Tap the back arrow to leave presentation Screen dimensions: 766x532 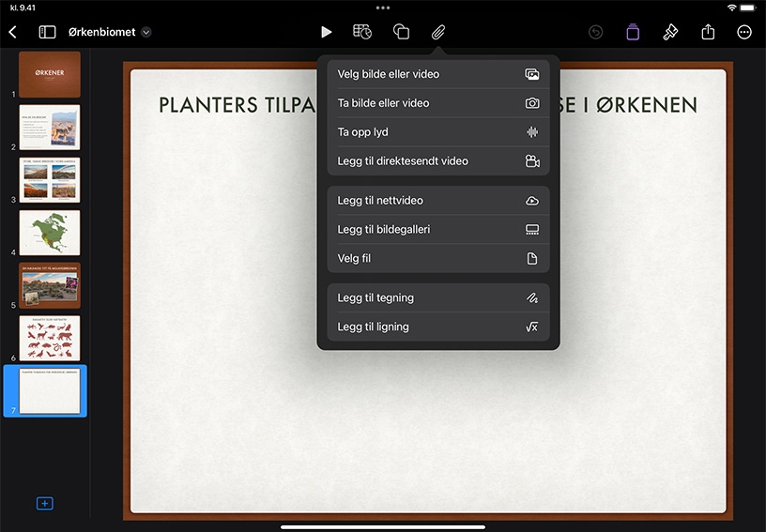coord(13,32)
